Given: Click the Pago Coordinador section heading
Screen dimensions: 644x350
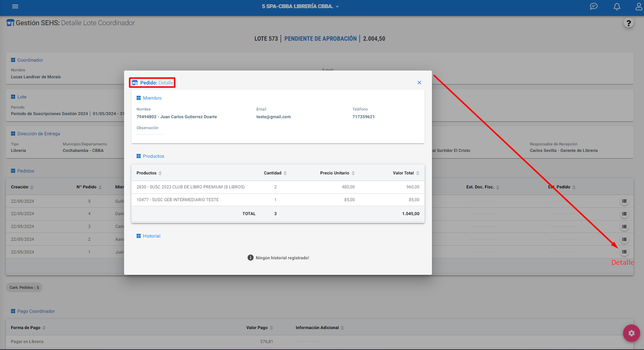Looking at the screenshot, I should click(33, 311).
